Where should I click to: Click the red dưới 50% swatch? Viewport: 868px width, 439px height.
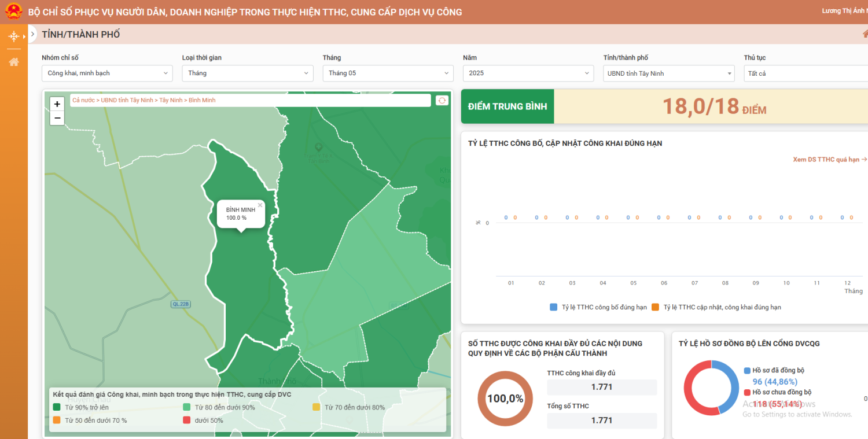coord(187,420)
